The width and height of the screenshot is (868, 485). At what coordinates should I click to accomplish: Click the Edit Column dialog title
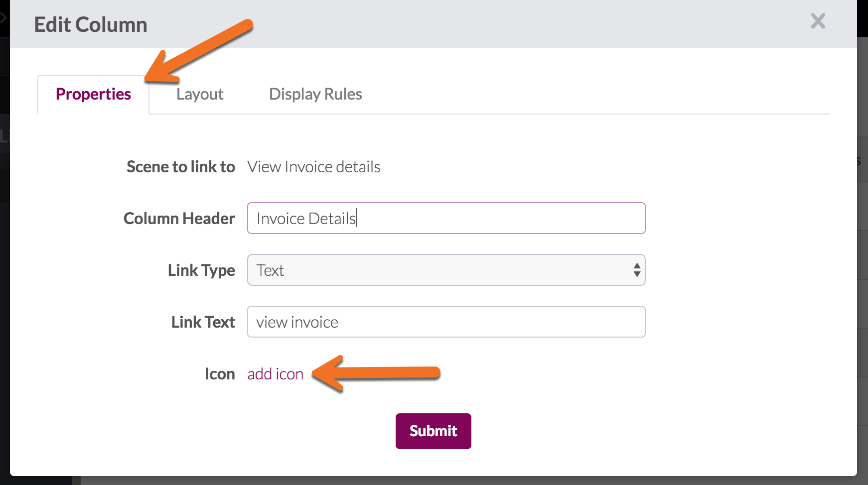point(91,25)
